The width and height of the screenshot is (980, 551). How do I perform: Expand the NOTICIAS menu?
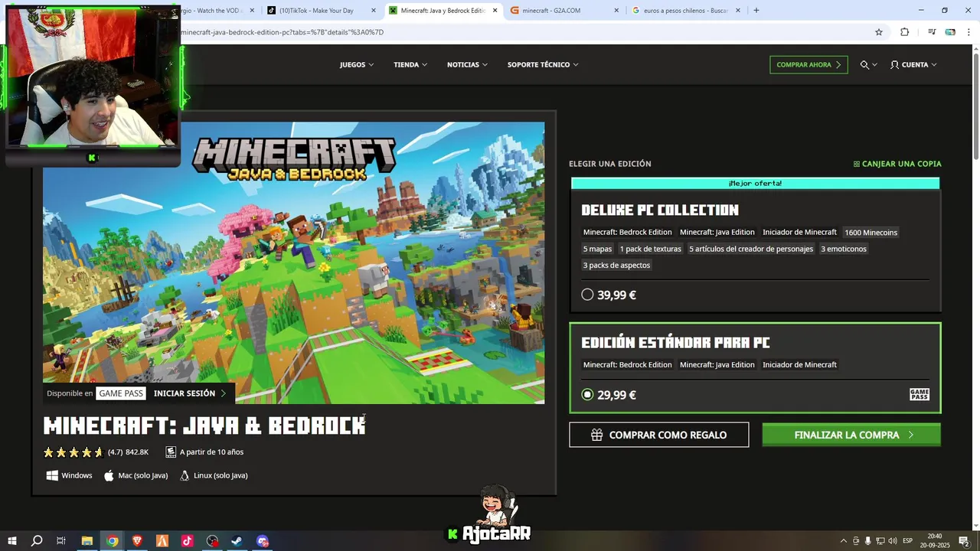point(467,65)
